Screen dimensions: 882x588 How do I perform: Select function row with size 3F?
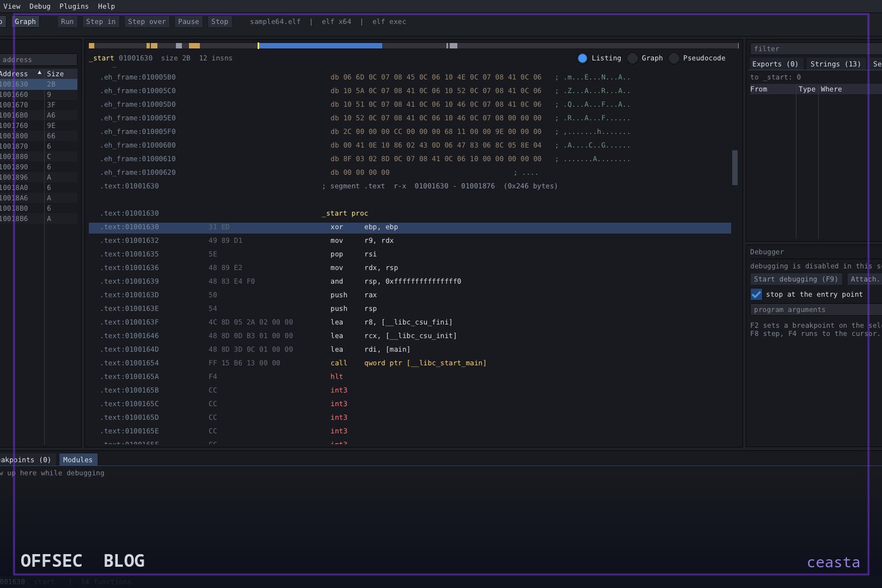[x=38, y=105]
